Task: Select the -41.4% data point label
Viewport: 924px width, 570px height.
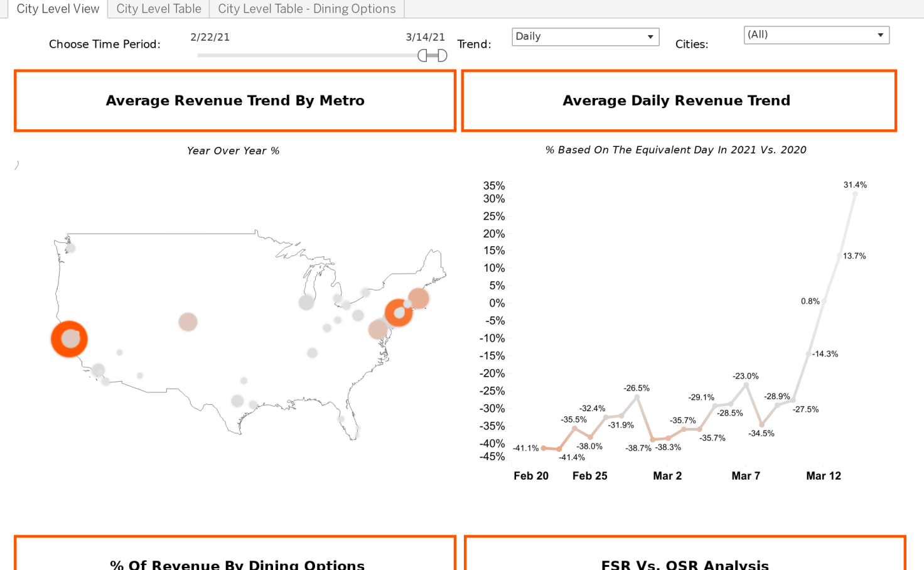Action: [572, 458]
